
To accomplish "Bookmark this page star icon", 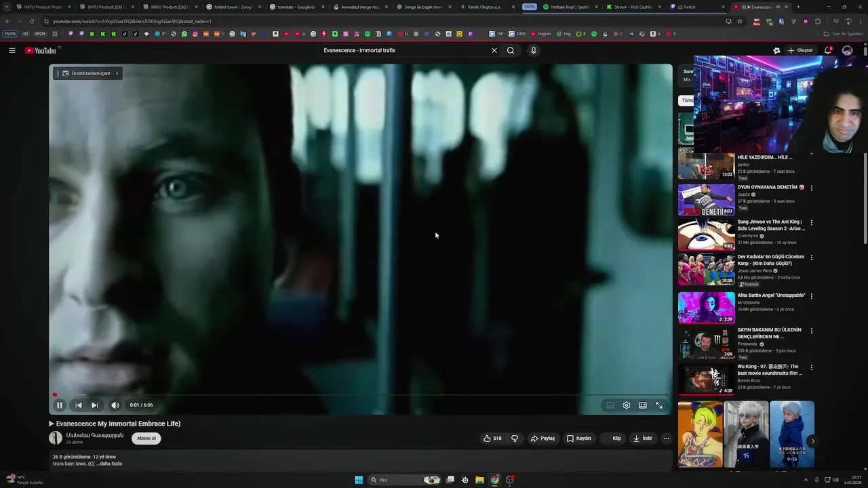I will tap(740, 21).
